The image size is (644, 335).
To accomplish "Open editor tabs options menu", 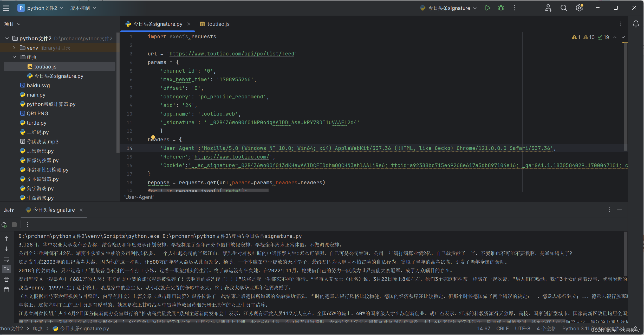I will coord(620,24).
